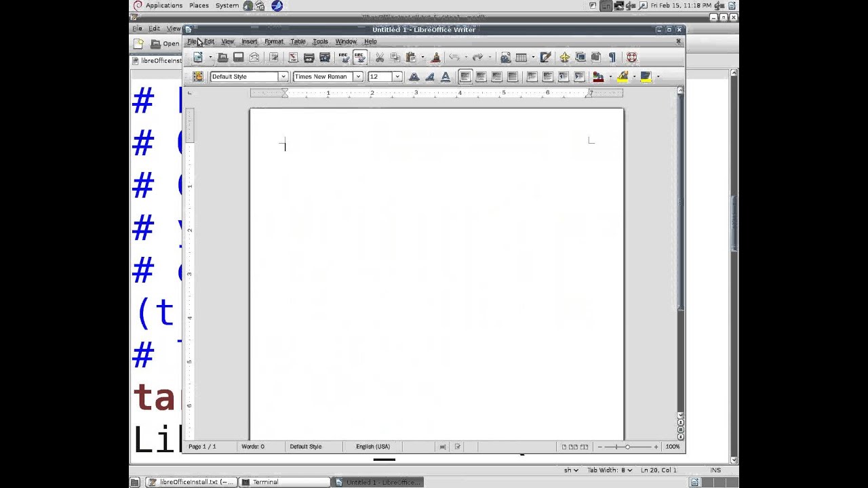Open the Table size dropdown arrow
The image size is (868, 488).
coord(533,57)
